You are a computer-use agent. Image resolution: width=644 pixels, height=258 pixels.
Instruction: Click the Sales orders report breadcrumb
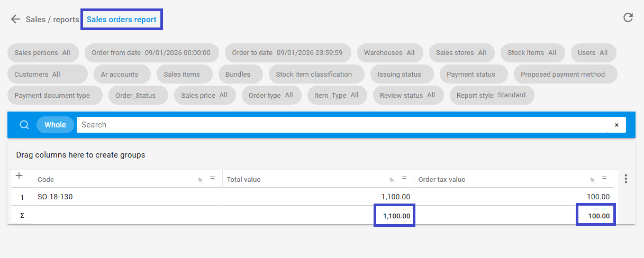click(122, 20)
